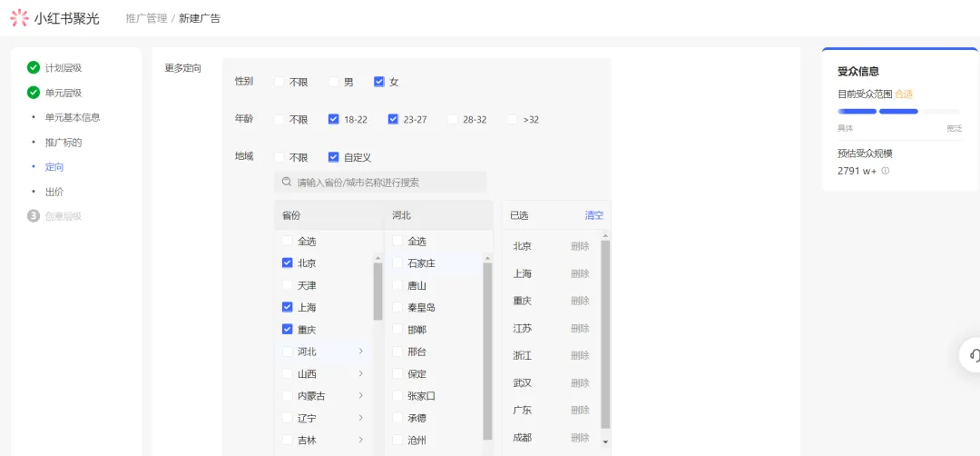This screenshot has width=980, height=456.
Task: Open the customer service headset icon
Action: point(975,355)
